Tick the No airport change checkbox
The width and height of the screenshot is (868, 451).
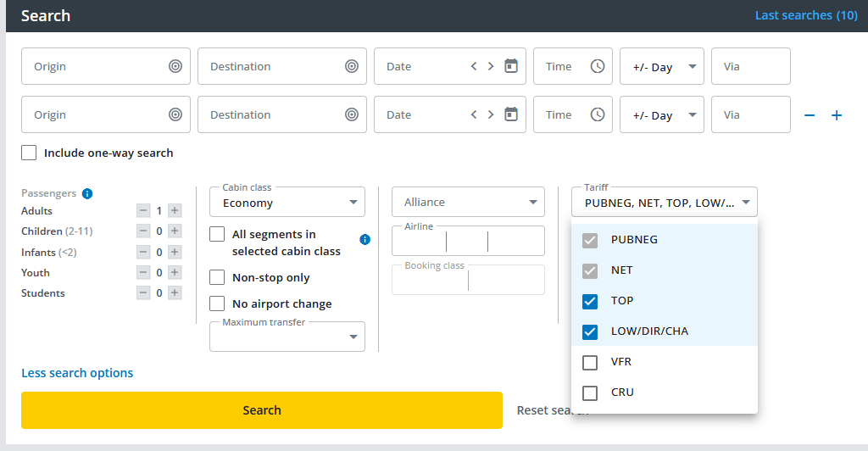pyautogui.click(x=218, y=303)
